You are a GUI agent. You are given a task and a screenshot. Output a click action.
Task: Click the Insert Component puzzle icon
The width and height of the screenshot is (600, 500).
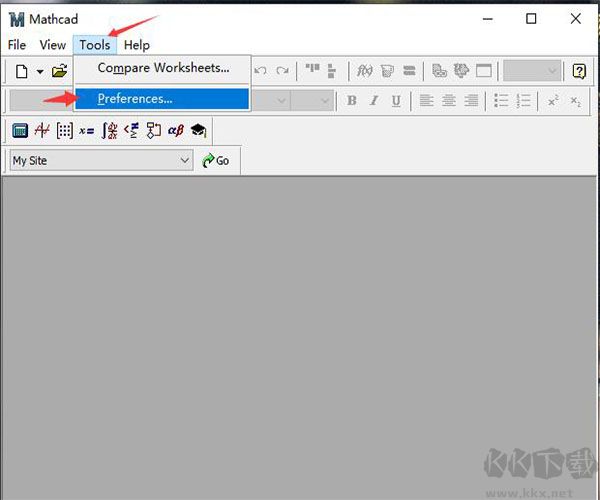(461, 70)
